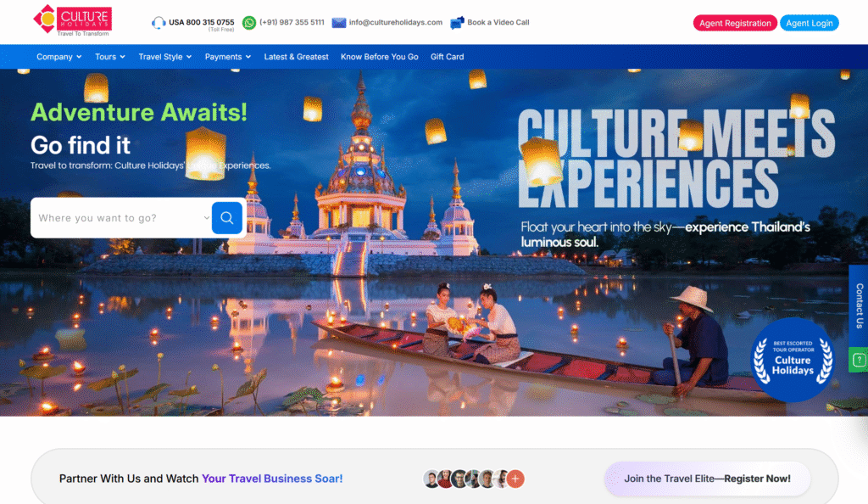Image resolution: width=868 pixels, height=504 pixels.
Task: Go to Latest & Greatest page
Action: 296,57
